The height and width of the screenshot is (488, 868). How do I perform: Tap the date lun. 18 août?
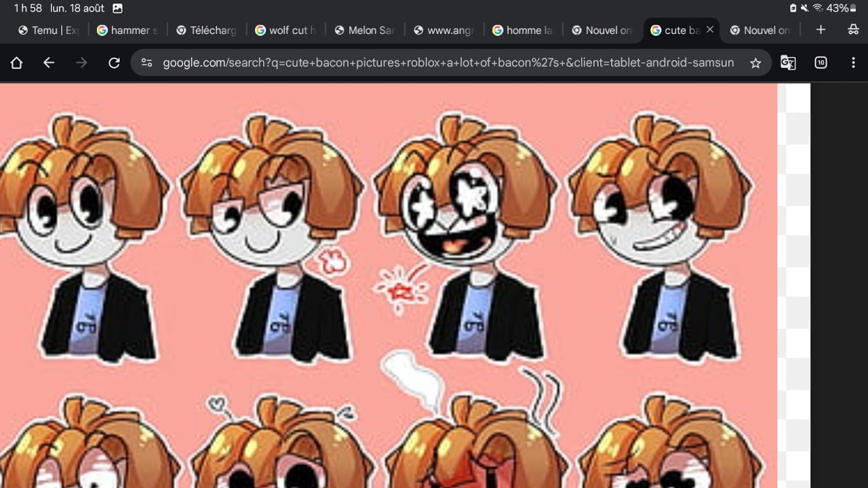click(x=77, y=8)
